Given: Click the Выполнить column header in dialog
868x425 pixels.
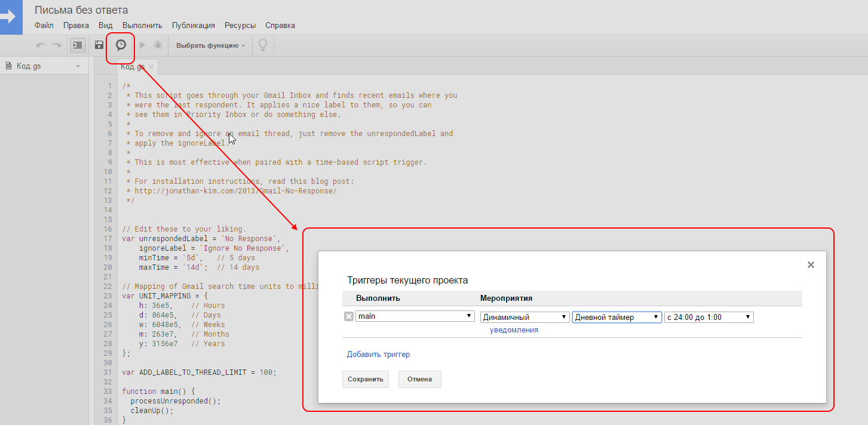Looking at the screenshot, I should coord(378,298).
